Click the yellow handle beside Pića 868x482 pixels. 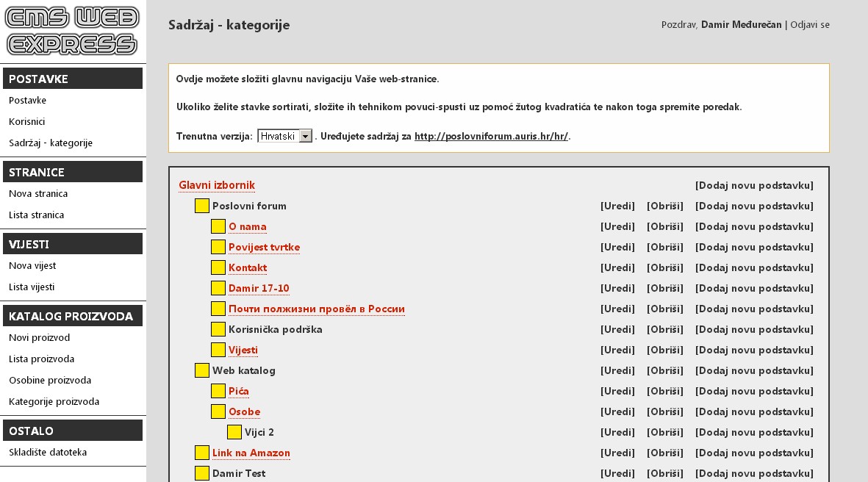[218, 391]
